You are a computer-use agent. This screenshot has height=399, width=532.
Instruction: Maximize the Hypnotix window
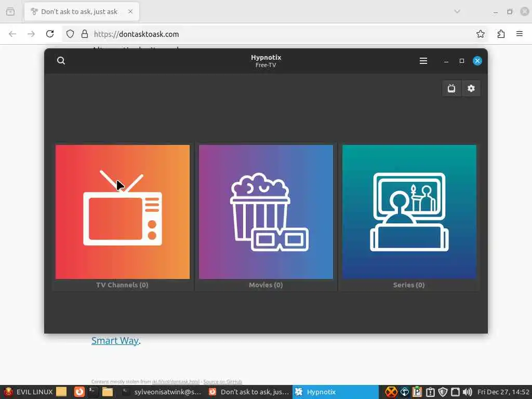(462, 61)
